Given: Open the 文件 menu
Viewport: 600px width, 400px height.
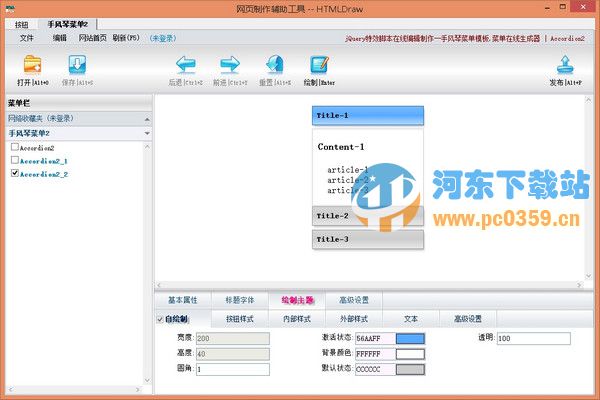Looking at the screenshot, I should click(x=27, y=38).
